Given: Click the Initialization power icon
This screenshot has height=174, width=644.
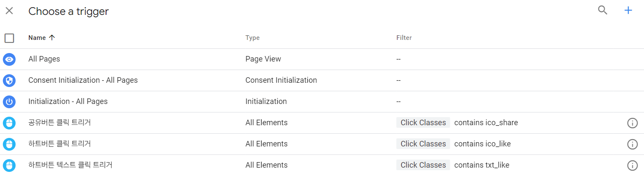Looking at the screenshot, I should pyautogui.click(x=9, y=102).
